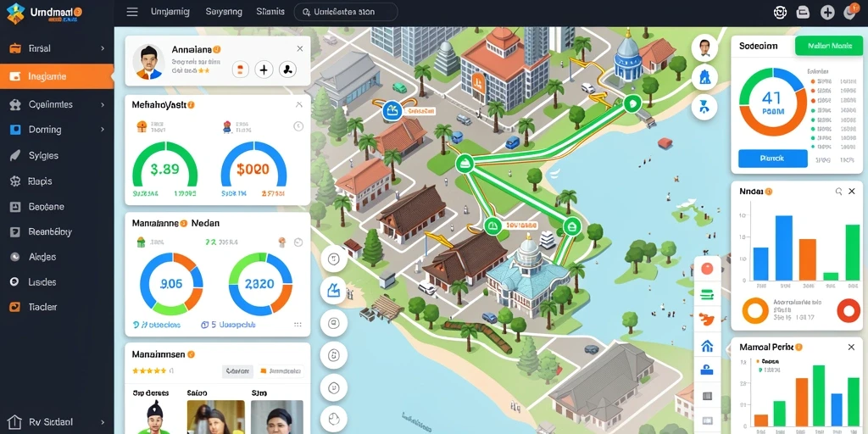Viewport: 868px width, 434px height.
Task: Click the user avatar icon on map right
Action: (x=704, y=47)
